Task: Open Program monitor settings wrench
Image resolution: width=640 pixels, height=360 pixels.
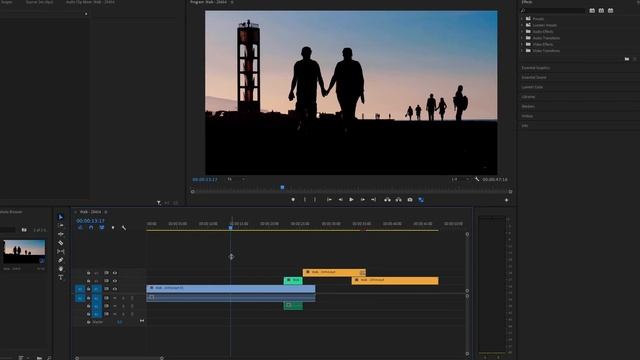Action: point(477,179)
